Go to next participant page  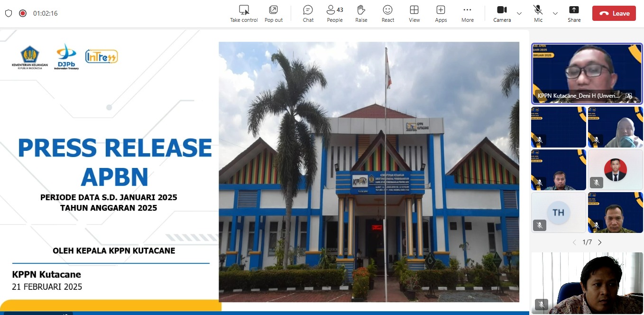pos(600,242)
